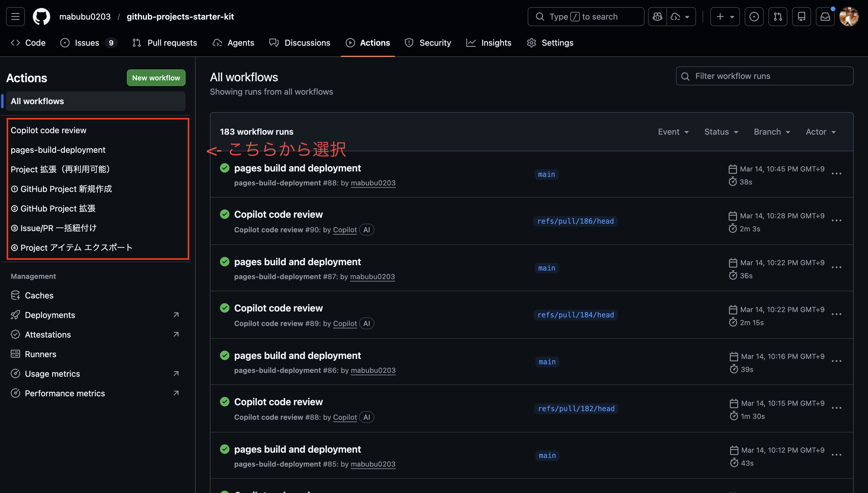Open the Pull requests tab
868x493 pixels.
click(x=165, y=43)
